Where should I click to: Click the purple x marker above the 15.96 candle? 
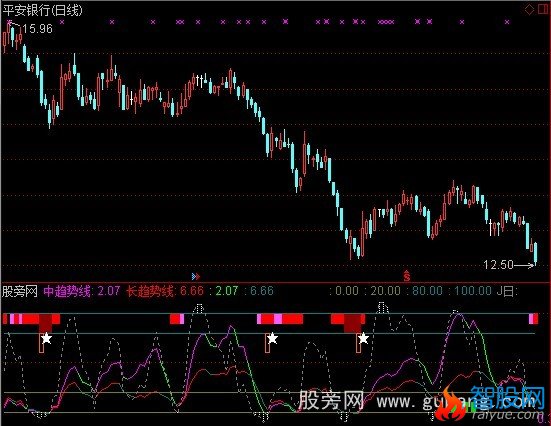click(x=9, y=22)
